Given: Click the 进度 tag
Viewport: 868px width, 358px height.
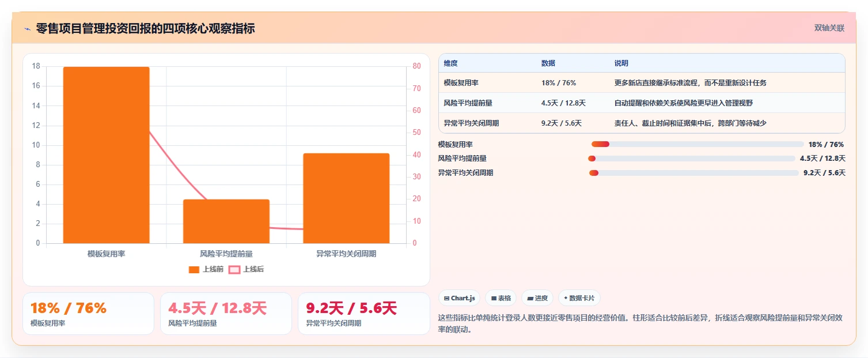Looking at the screenshot, I should point(537,298).
